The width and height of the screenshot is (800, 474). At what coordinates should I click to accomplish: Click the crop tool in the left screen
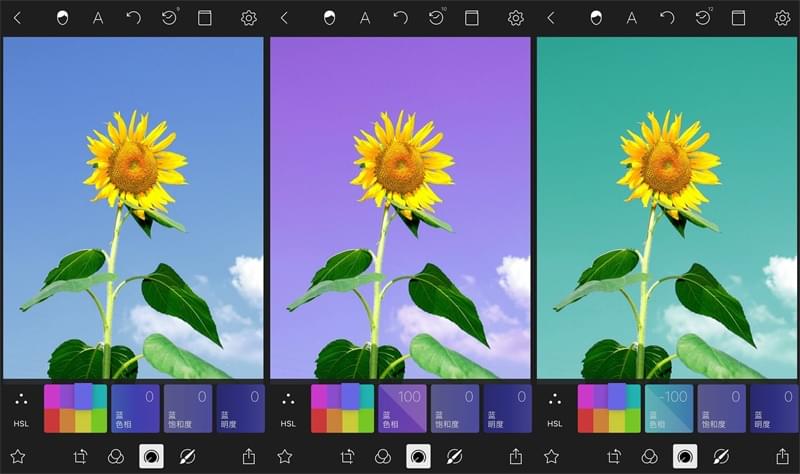tap(81, 456)
